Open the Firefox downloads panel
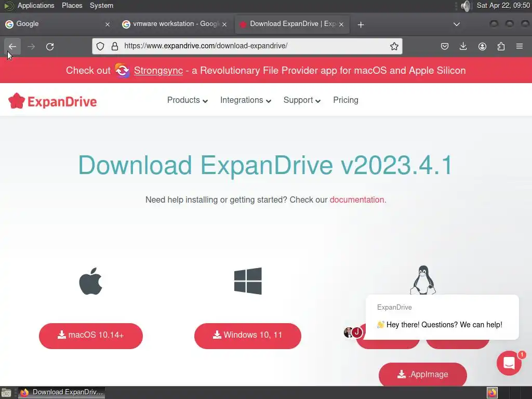532x399 pixels. (x=463, y=46)
